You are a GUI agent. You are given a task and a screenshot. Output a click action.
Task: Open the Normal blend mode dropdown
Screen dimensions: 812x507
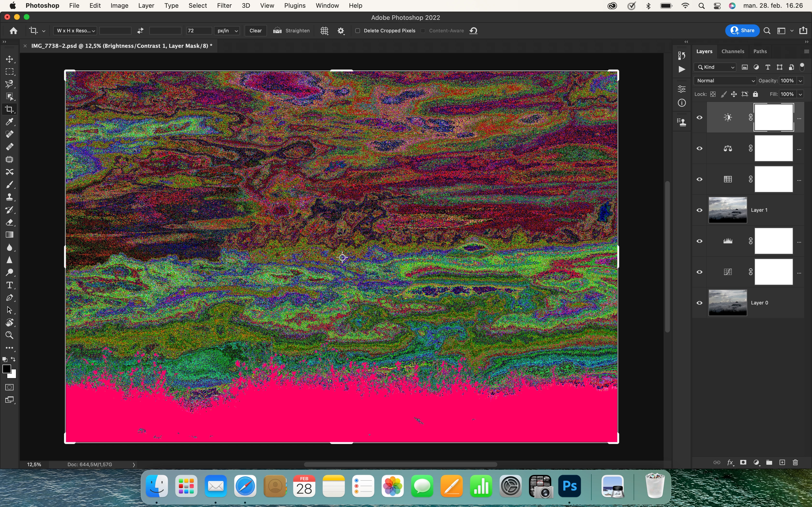(x=725, y=80)
